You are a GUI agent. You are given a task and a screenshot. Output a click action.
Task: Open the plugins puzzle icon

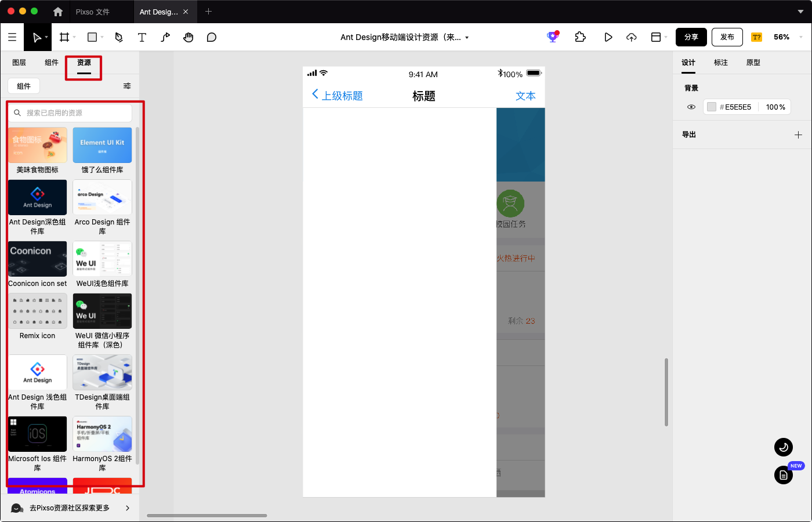(x=580, y=37)
